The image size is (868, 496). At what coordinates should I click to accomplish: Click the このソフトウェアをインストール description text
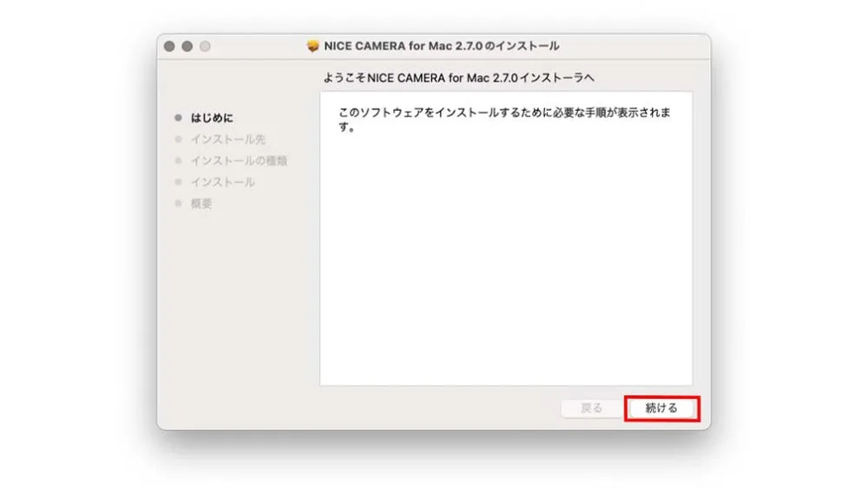tap(504, 120)
